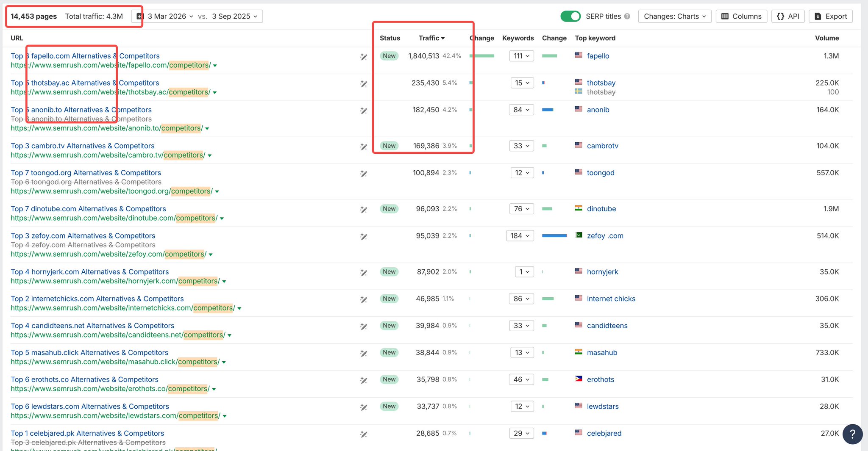
Task: Click the Pakistan flag beside zefoy .com
Action: pos(579,235)
